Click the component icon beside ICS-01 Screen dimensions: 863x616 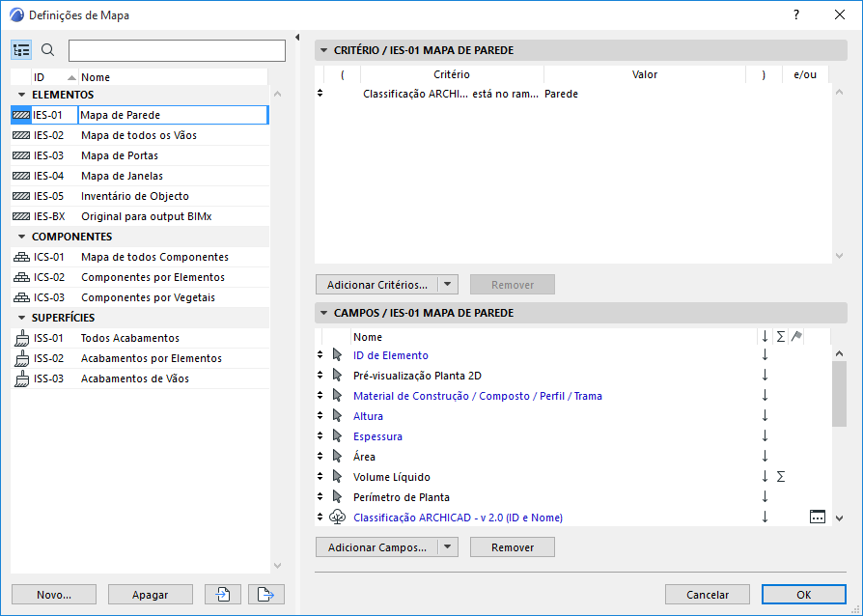pyautogui.click(x=21, y=257)
